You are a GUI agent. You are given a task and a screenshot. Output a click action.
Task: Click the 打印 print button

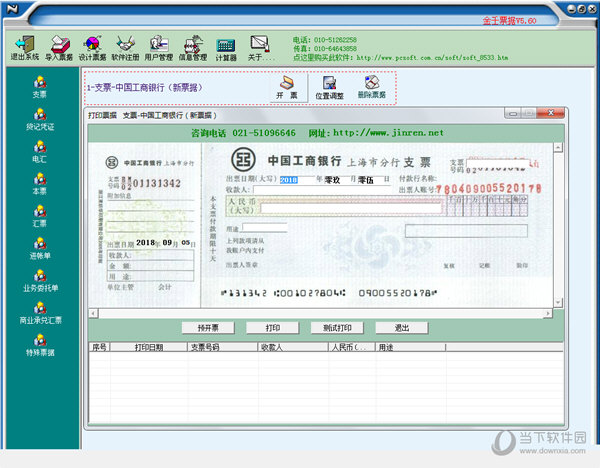click(x=272, y=328)
